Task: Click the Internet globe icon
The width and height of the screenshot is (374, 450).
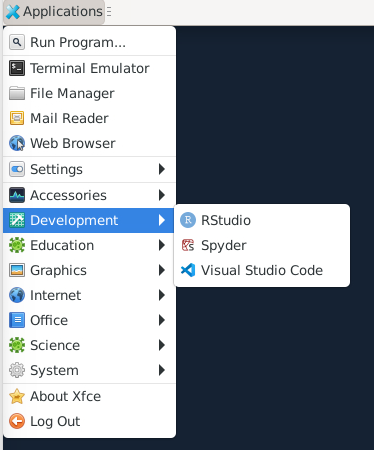Action: [x=17, y=295]
